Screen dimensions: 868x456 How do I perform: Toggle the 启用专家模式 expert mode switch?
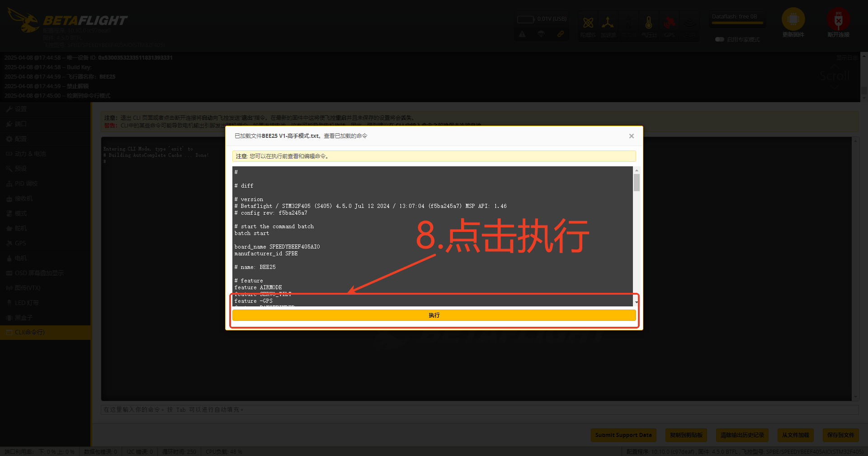719,39
